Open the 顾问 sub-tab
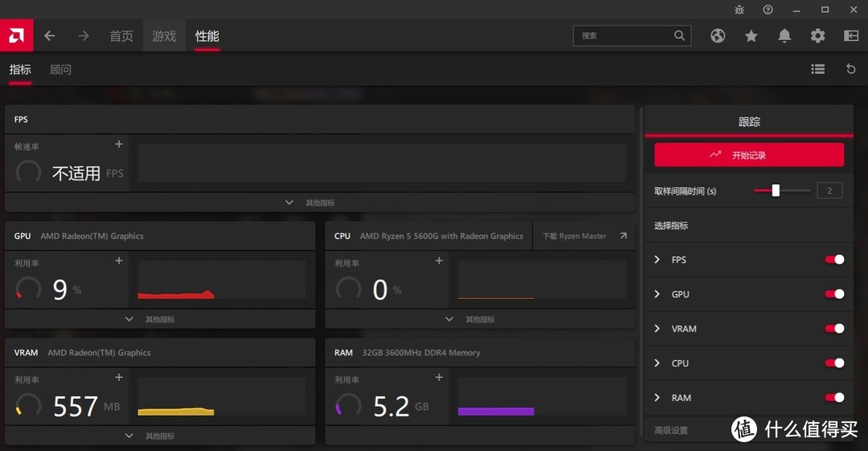The image size is (868, 451). [x=60, y=70]
